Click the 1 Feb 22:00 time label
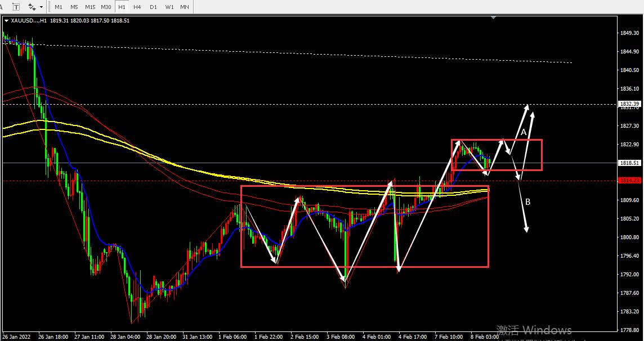This screenshot has width=644, height=341. tap(269, 336)
